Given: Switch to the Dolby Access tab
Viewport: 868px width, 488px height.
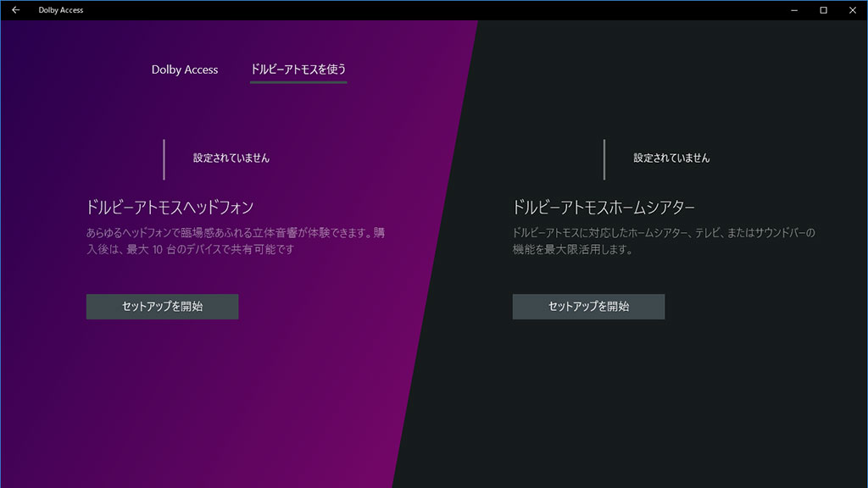Looking at the screenshot, I should pyautogui.click(x=185, y=69).
